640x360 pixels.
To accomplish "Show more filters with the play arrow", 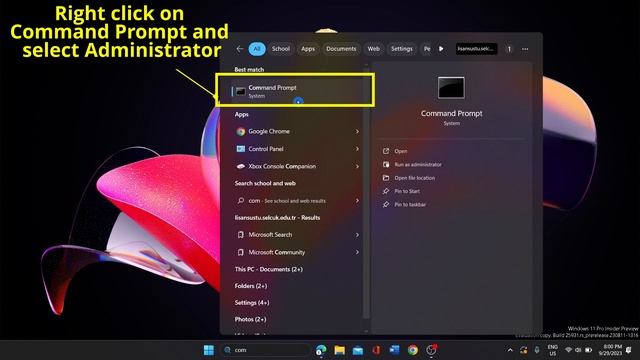I will (x=441, y=49).
